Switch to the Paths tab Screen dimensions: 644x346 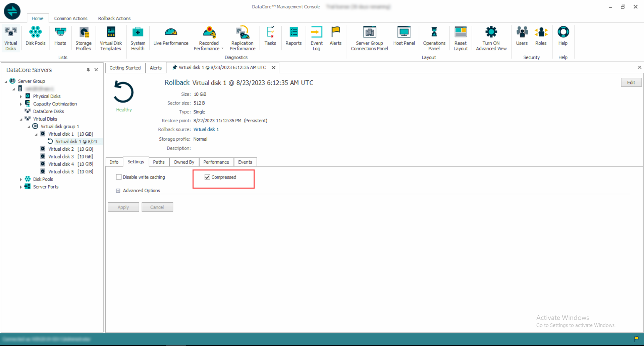click(x=159, y=162)
